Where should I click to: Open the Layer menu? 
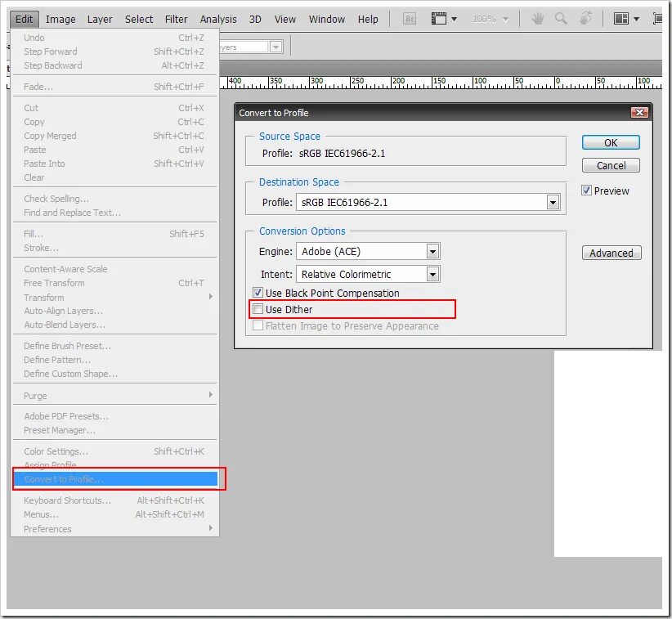(100, 20)
